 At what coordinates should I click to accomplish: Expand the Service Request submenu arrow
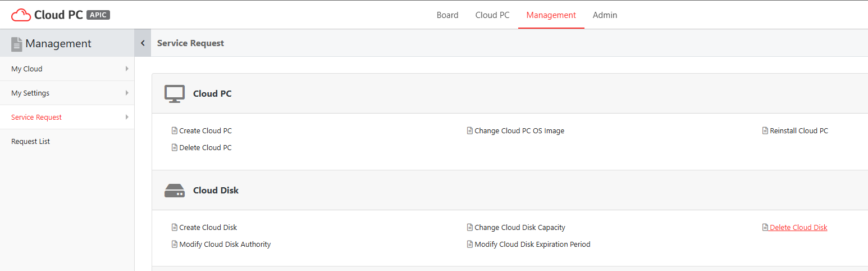click(x=127, y=117)
